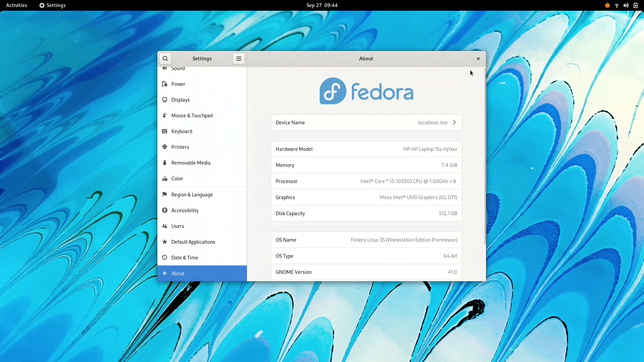Select Keyboard in the sidebar
644x362 pixels.
click(202, 131)
